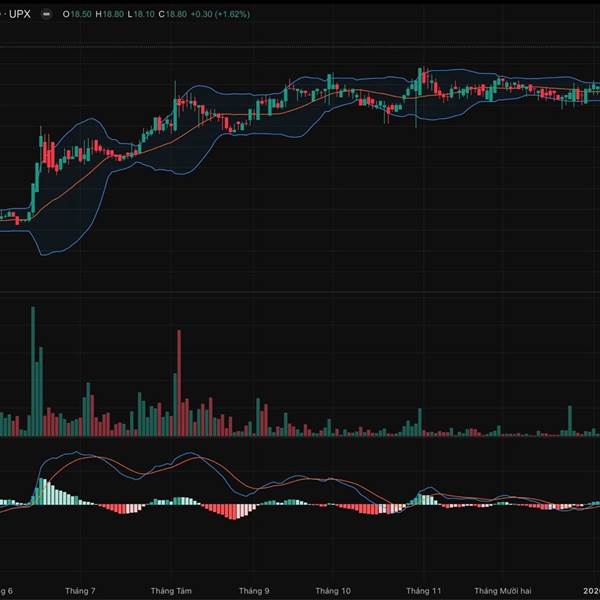Screen dimensions: 600x600
Task: Click the open price value O18.50
Action: pos(80,15)
